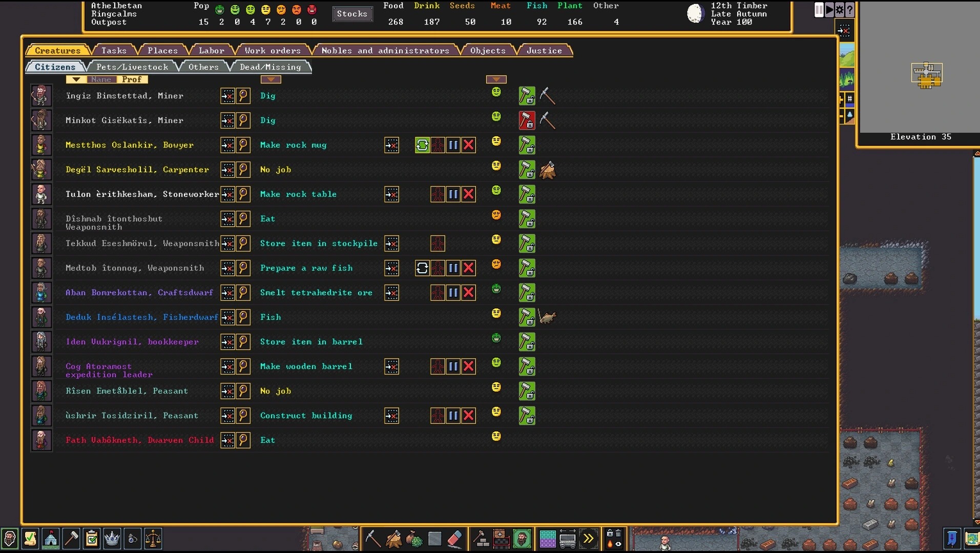Cancel the Make wooden barrel job
This screenshot has height=553, width=980.
pos(468,366)
